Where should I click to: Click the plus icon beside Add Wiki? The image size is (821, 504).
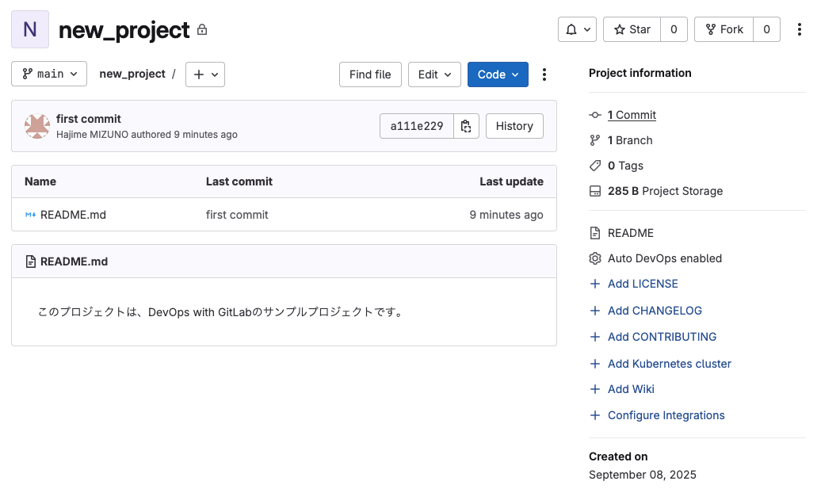coord(595,389)
